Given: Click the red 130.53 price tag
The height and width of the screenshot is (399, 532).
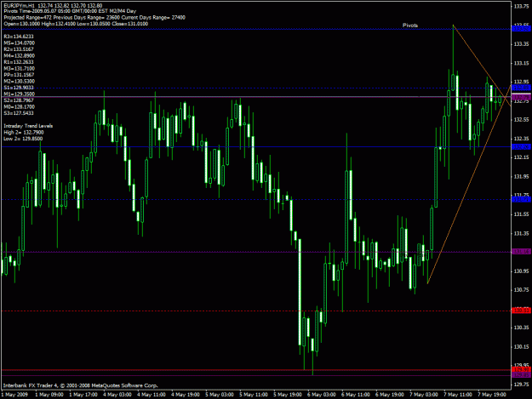Looking at the screenshot, I should 522,311.
